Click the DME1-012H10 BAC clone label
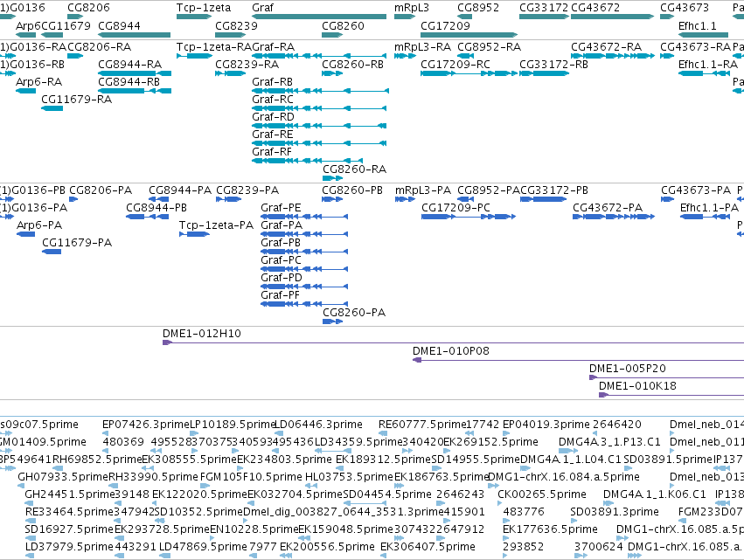744x560 pixels. click(x=202, y=334)
